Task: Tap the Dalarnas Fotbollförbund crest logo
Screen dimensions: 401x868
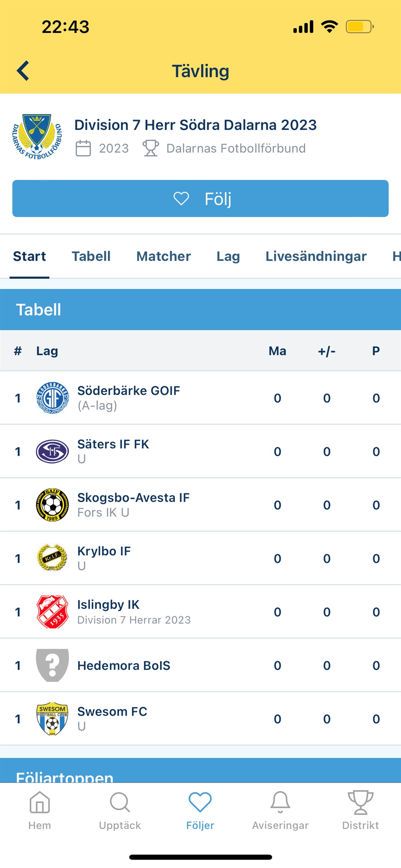Action: [37, 136]
